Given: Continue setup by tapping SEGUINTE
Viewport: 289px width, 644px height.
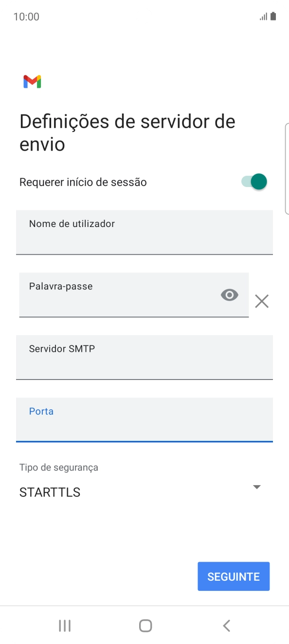Looking at the screenshot, I should (x=234, y=576).
